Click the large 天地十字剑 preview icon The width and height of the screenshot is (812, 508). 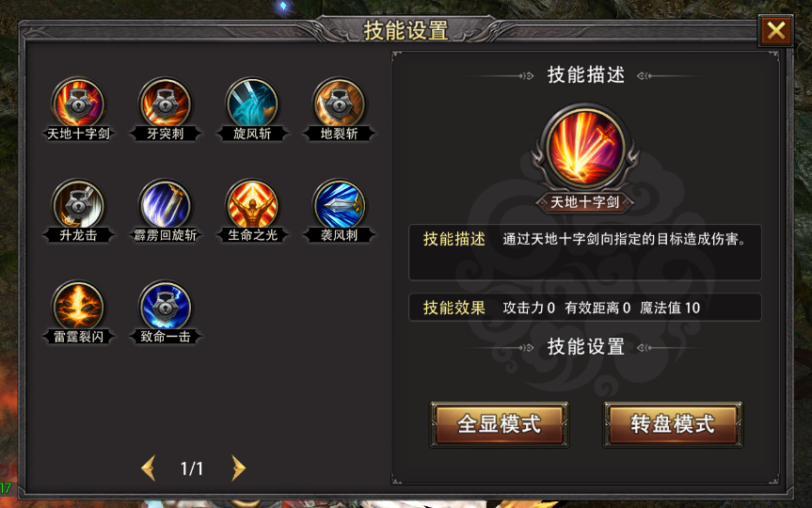pyautogui.click(x=585, y=149)
